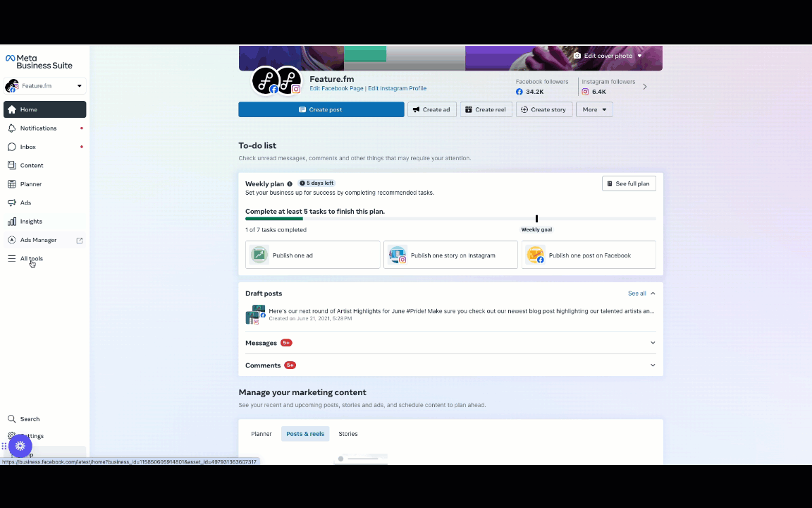The width and height of the screenshot is (812, 508).
Task: Click the Facebook followers icon
Action: 519,92
